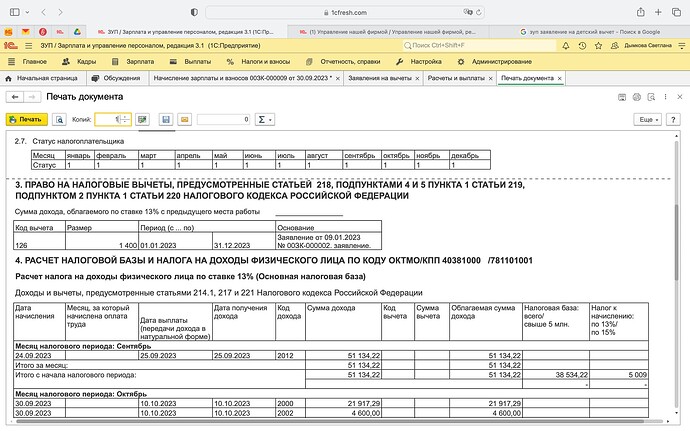Open print preview icon
The height and width of the screenshot is (431, 690).
point(59,119)
